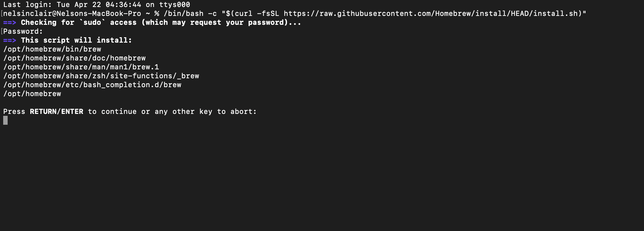
Task: Click the Password: prompt line
Action: point(23,31)
